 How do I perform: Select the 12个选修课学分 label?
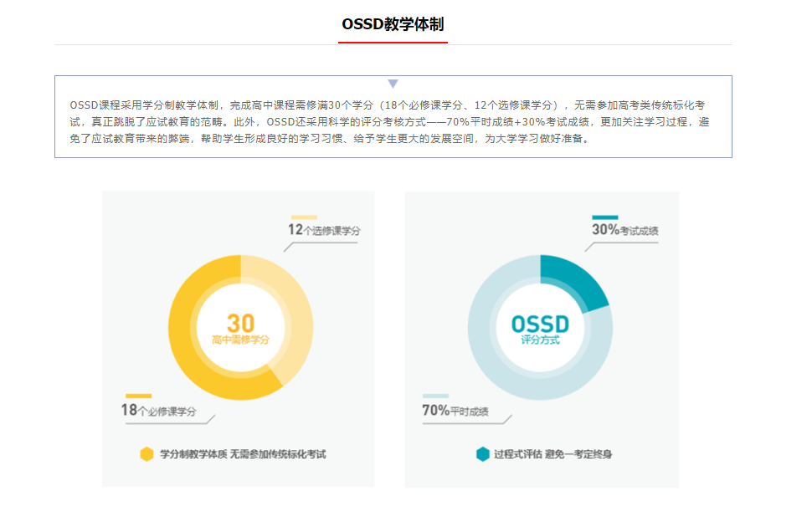(x=324, y=230)
